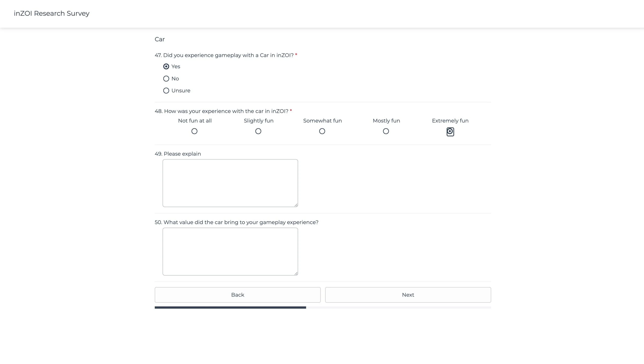This screenshot has width=644, height=364.
Task: Select Yes for car gameplay question
Action: click(166, 66)
